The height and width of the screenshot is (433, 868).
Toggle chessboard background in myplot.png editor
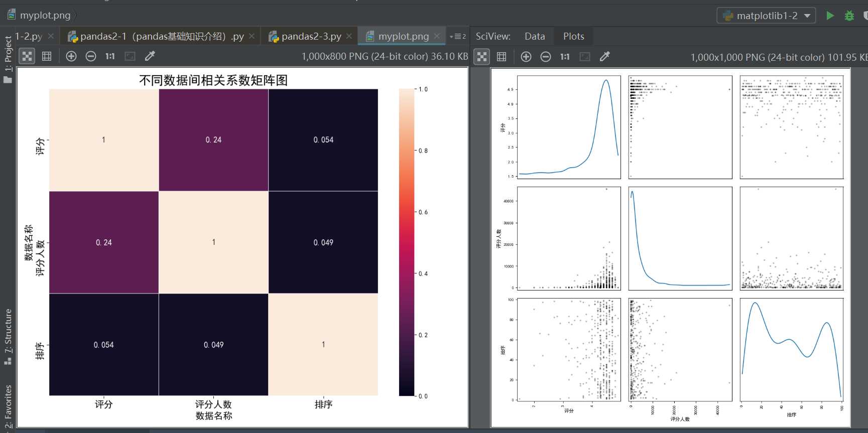(x=27, y=56)
